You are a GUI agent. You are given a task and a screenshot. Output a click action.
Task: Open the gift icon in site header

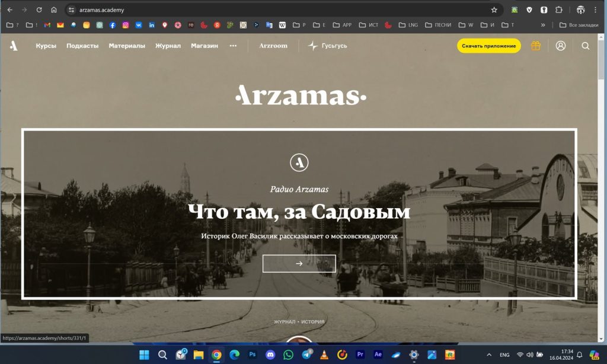[x=536, y=46]
